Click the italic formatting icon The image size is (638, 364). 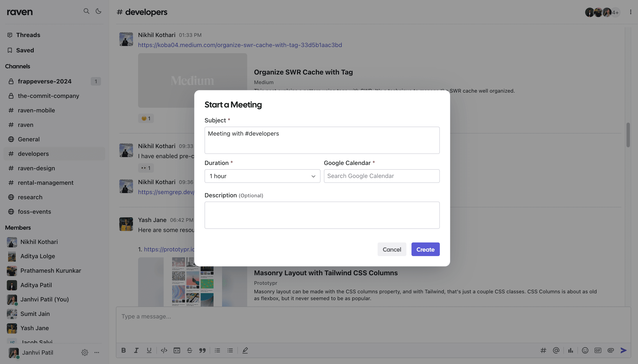click(x=135, y=350)
